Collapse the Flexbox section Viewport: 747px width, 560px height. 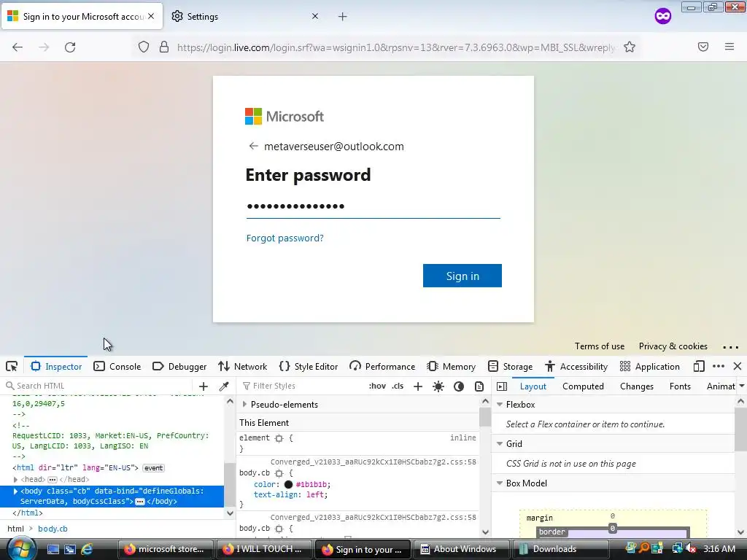click(x=500, y=404)
